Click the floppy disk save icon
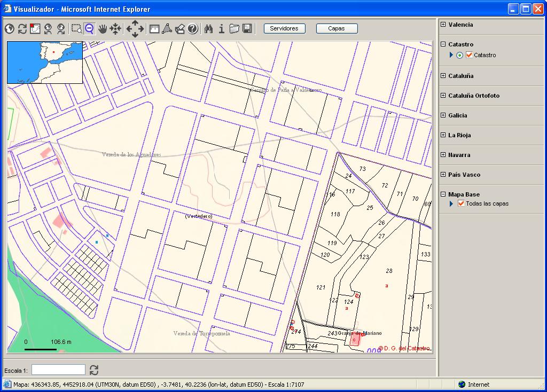Viewport: 547px width, 392px height. [x=247, y=29]
